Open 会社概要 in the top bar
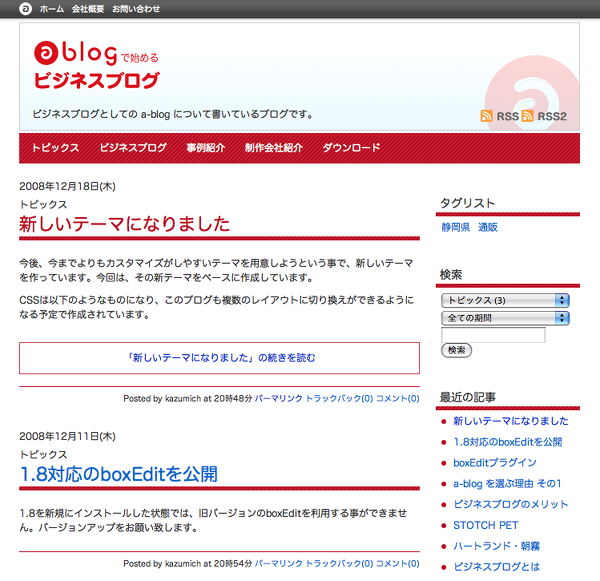 pyautogui.click(x=88, y=9)
